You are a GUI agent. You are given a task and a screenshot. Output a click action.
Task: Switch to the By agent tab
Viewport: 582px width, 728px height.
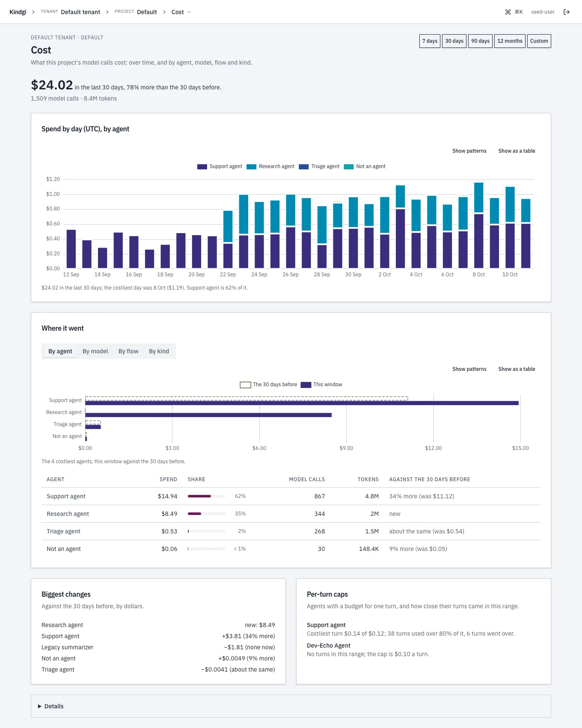click(60, 351)
